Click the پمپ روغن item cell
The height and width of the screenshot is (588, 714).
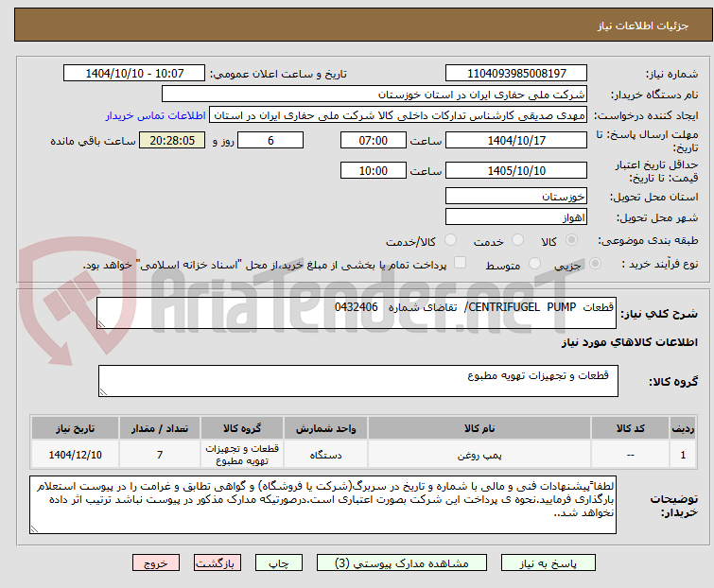click(479, 455)
